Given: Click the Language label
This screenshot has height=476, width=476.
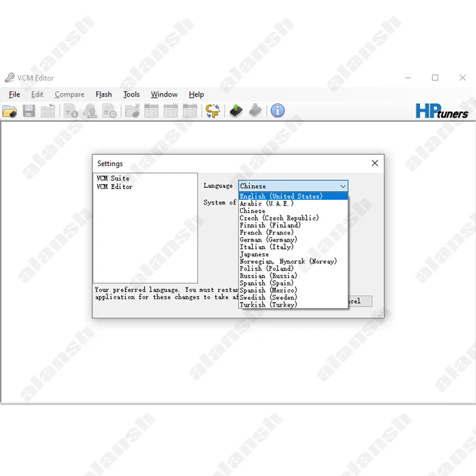Looking at the screenshot, I should point(218,186).
